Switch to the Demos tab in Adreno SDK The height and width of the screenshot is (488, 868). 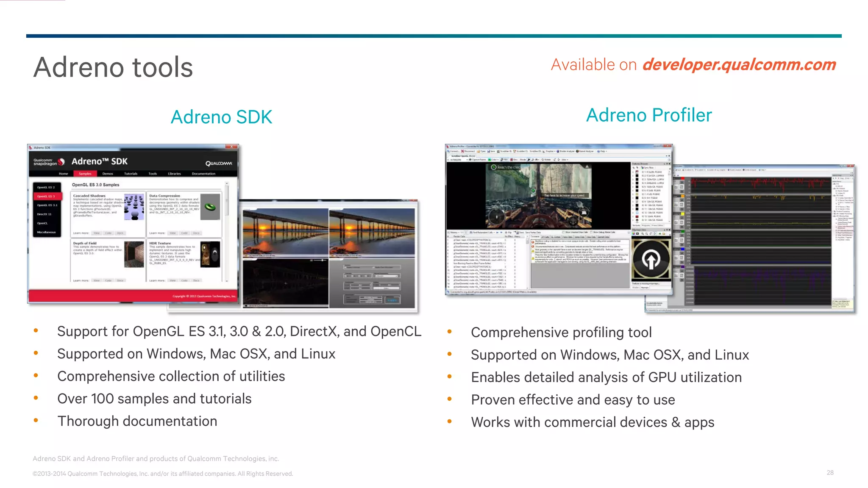108,174
